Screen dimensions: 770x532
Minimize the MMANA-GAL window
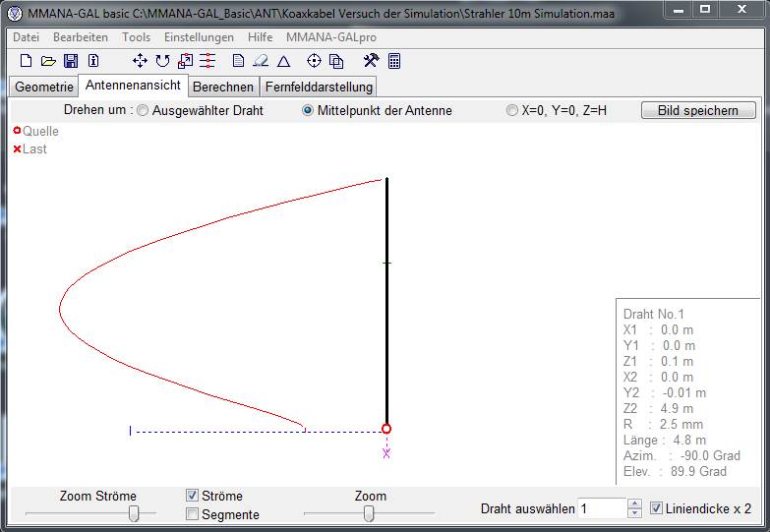pos(680,10)
